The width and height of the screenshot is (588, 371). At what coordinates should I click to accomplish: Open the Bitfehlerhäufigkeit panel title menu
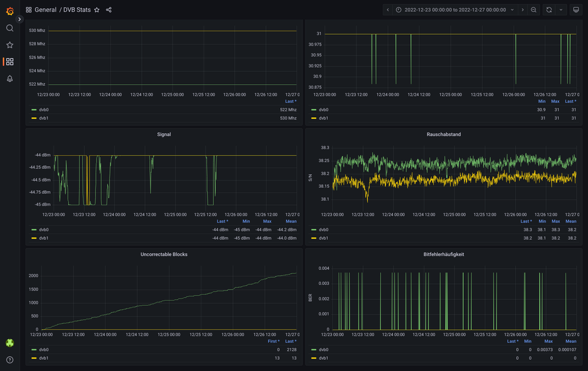point(443,254)
